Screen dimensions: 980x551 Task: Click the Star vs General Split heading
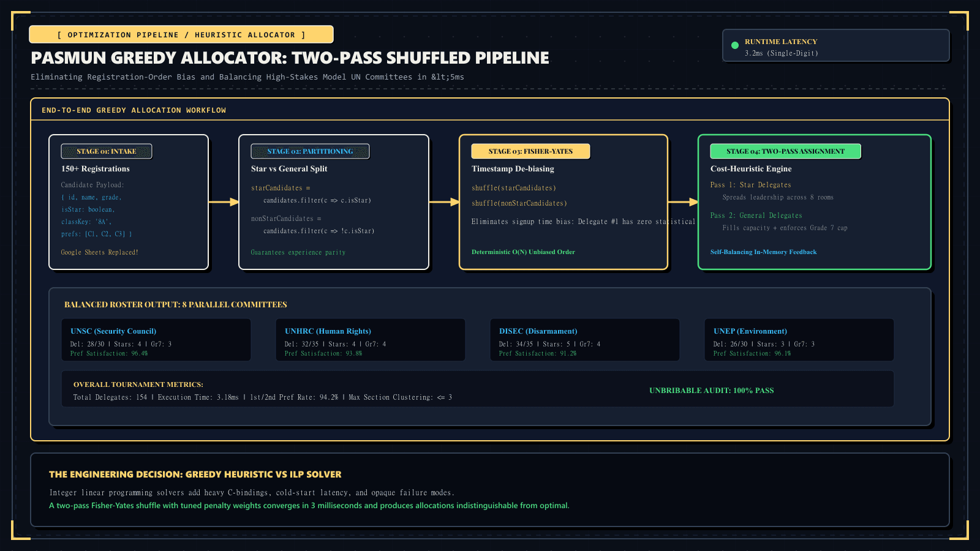pyautogui.click(x=289, y=169)
